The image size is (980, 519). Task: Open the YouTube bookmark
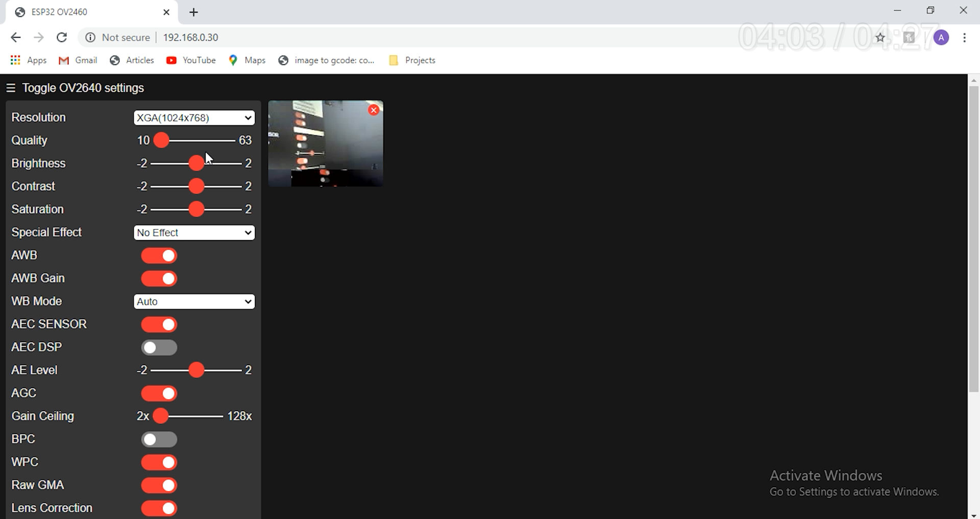coord(191,60)
